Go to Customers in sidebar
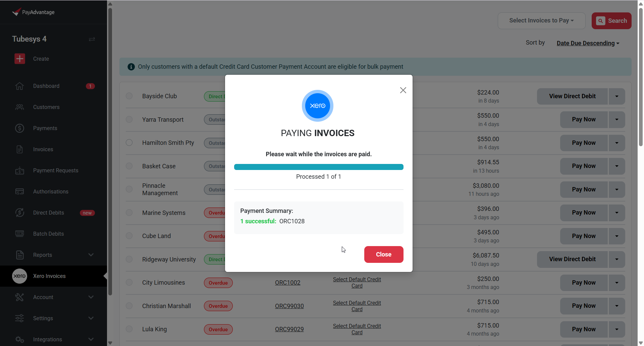The height and width of the screenshot is (346, 644). 54,107
